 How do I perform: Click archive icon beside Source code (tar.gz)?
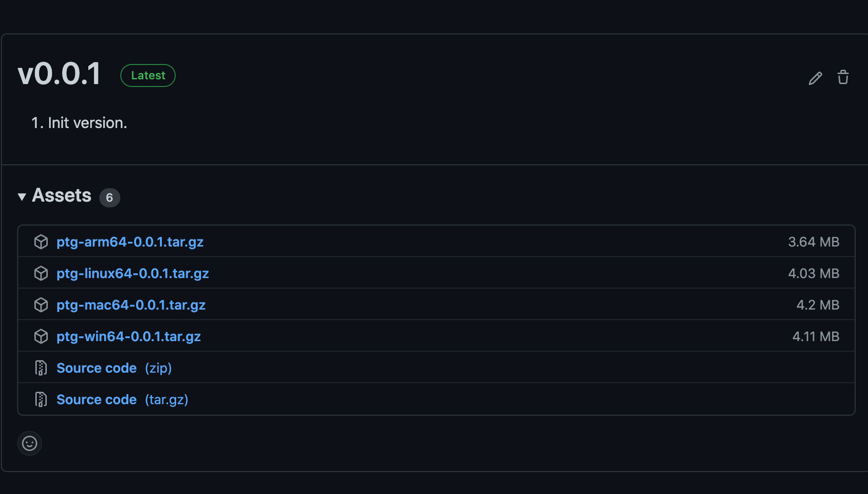(x=41, y=399)
